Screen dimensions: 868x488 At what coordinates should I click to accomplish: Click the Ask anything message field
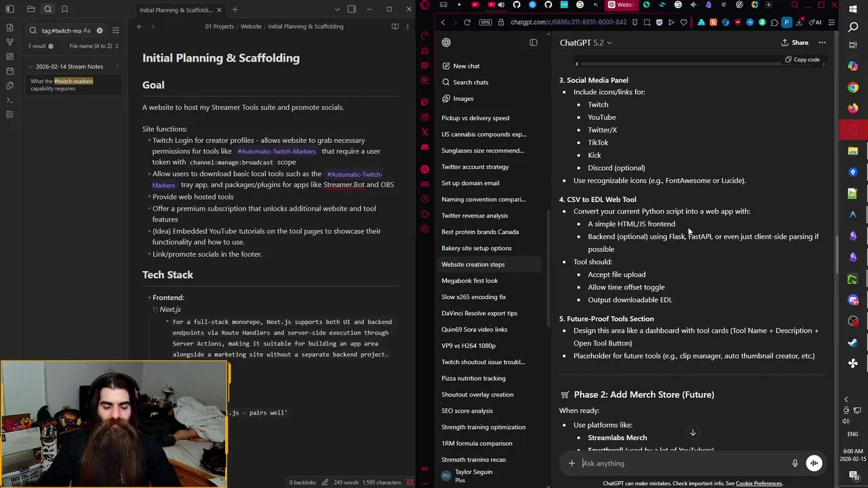click(x=684, y=464)
